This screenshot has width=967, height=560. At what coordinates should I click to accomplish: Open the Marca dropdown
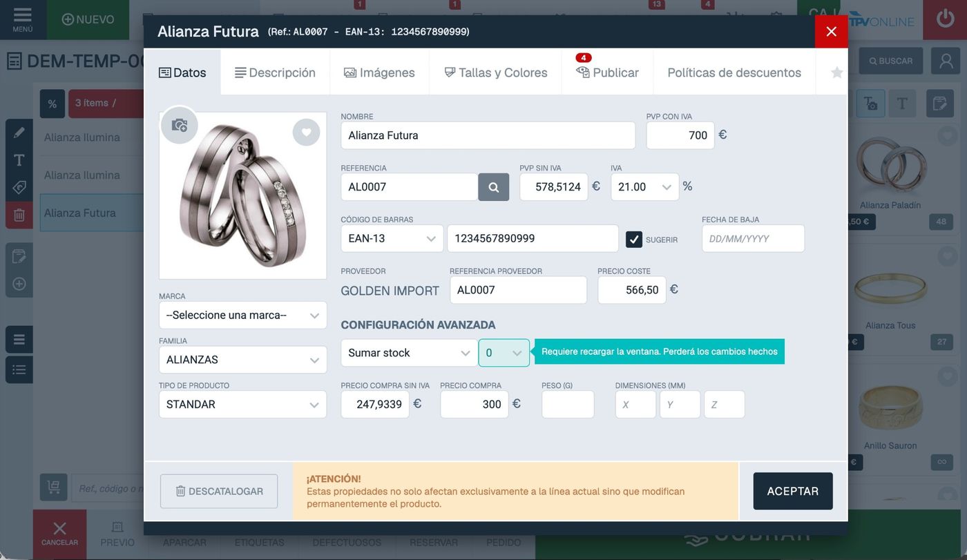[243, 315]
